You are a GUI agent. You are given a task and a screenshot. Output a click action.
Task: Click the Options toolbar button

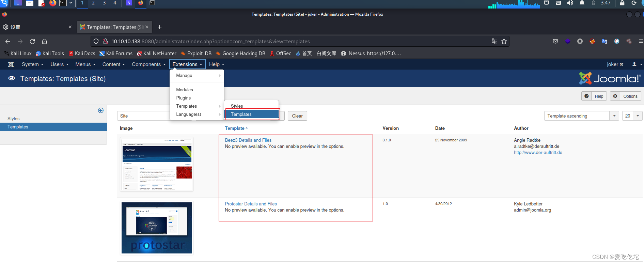tap(626, 96)
